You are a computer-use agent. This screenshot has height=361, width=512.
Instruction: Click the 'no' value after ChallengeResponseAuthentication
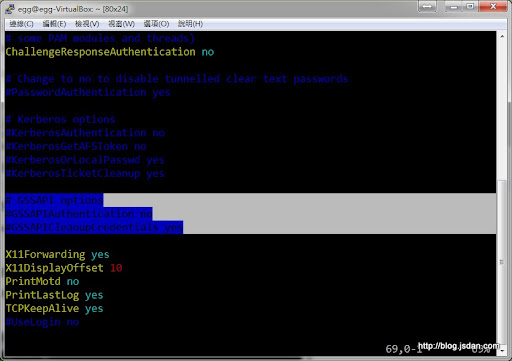pyautogui.click(x=208, y=52)
